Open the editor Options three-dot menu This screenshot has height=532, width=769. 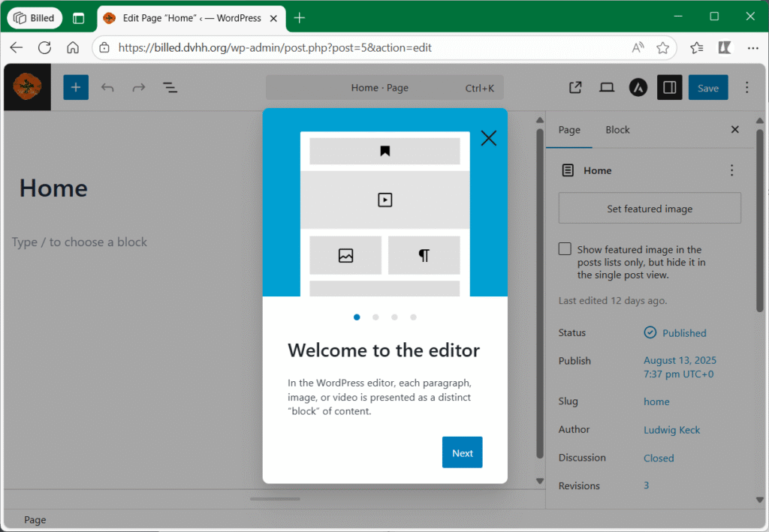[x=746, y=88]
